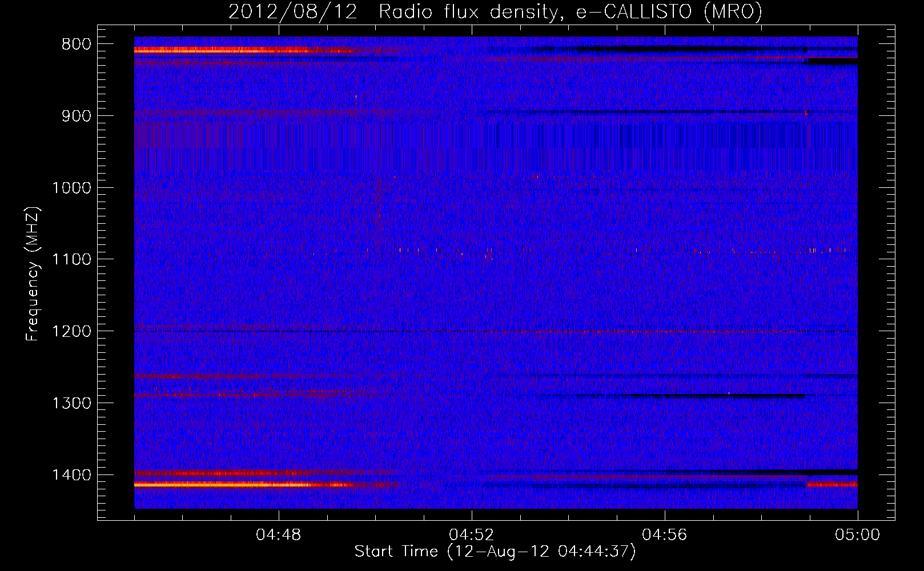This screenshot has height=571, width=924.
Task: Click the 800 frequency tick label
Action: 77,45
